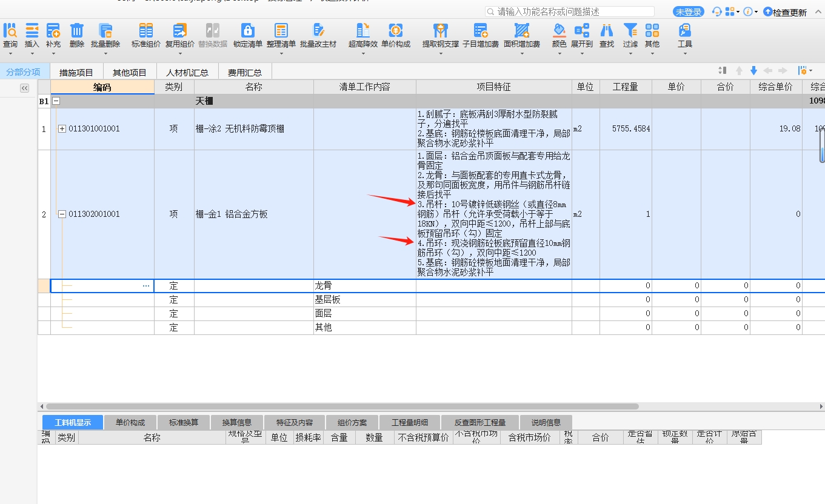Image resolution: width=825 pixels, height=504 pixels.
Task: Switch to the 费用汇总 tab
Action: [x=245, y=72]
